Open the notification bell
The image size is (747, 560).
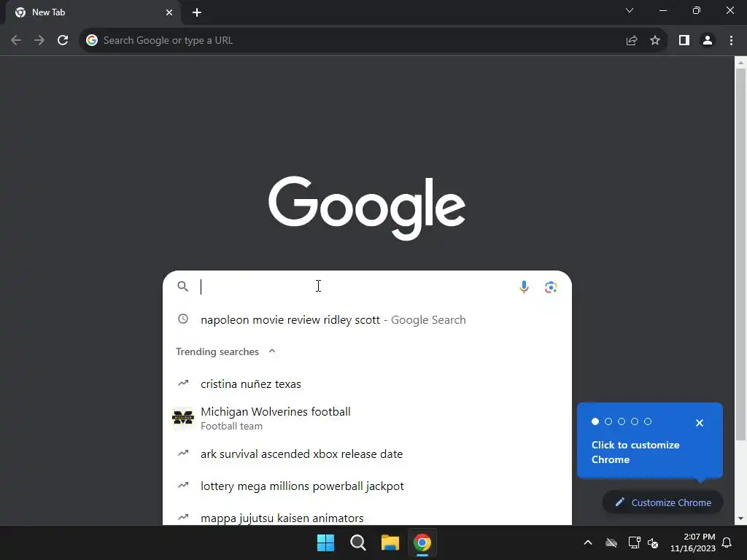[x=727, y=542]
